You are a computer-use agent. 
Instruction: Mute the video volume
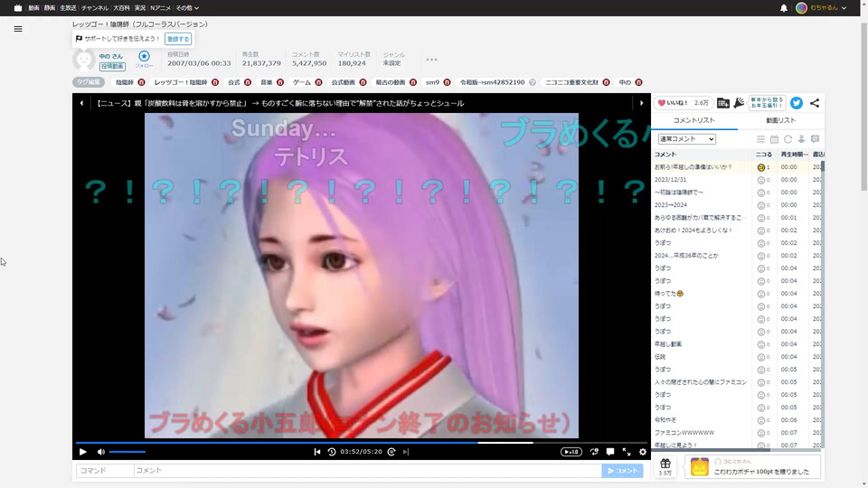tap(100, 452)
